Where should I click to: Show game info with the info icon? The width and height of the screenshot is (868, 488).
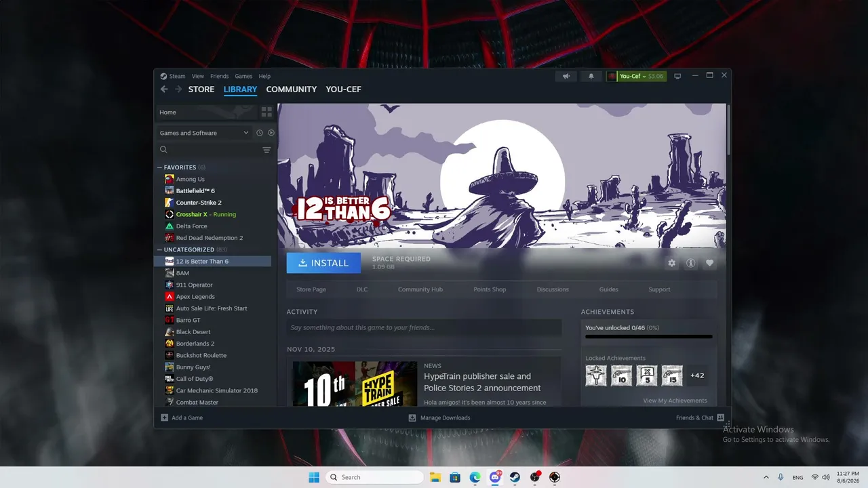(x=690, y=263)
